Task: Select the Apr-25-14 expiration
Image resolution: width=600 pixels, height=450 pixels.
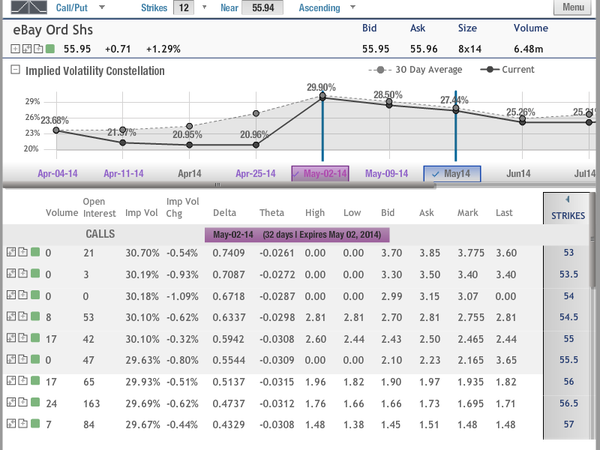Action: 256,174
